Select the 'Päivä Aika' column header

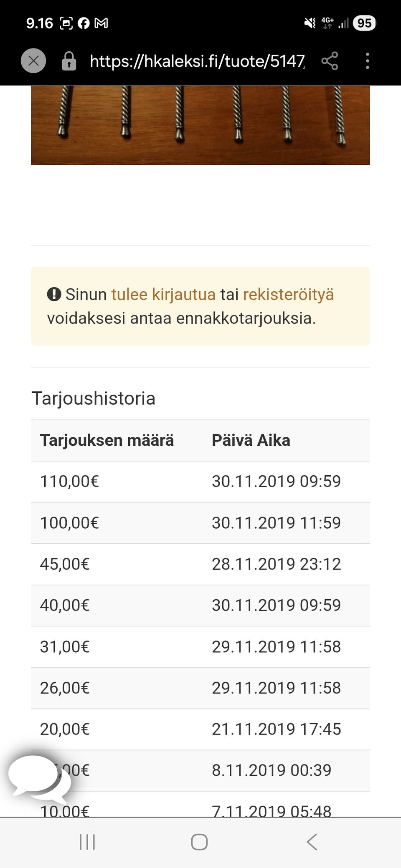tap(251, 440)
